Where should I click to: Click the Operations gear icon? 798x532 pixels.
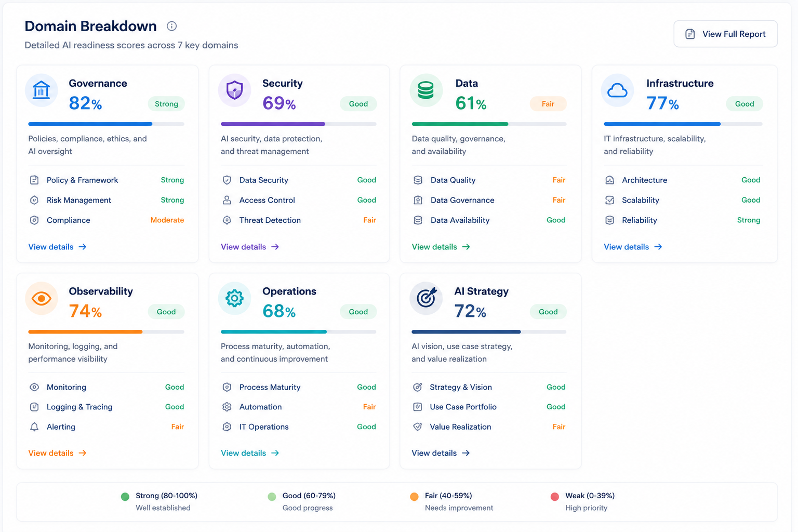(234, 298)
